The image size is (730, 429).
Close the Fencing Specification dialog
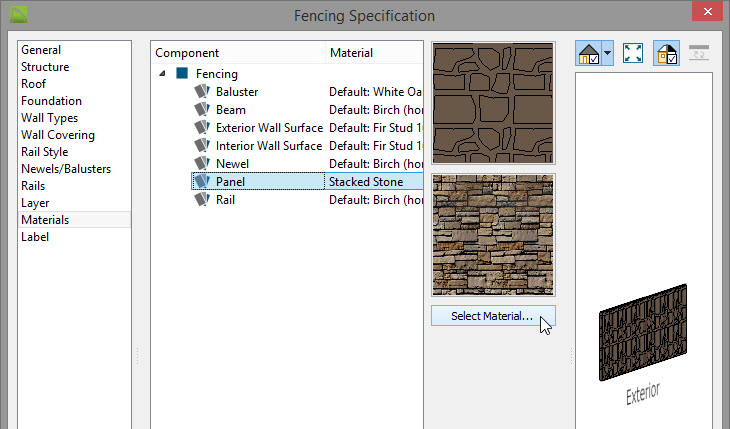click(707, 12)
